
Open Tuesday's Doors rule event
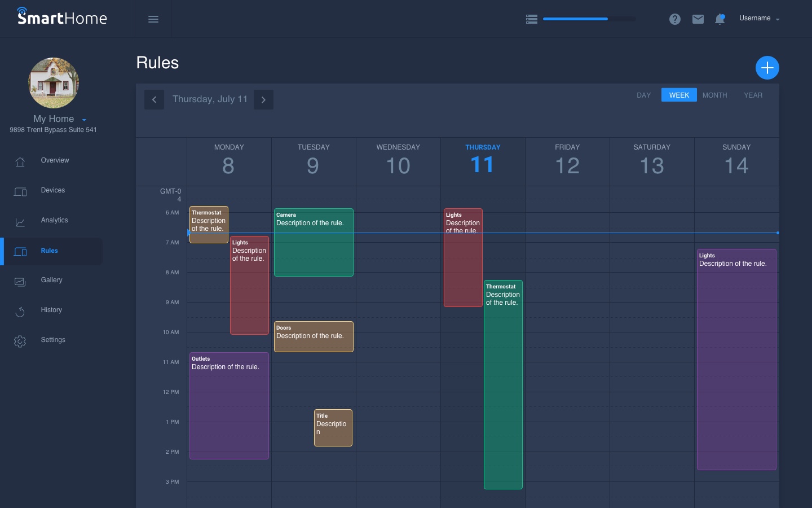coord(314,337)
